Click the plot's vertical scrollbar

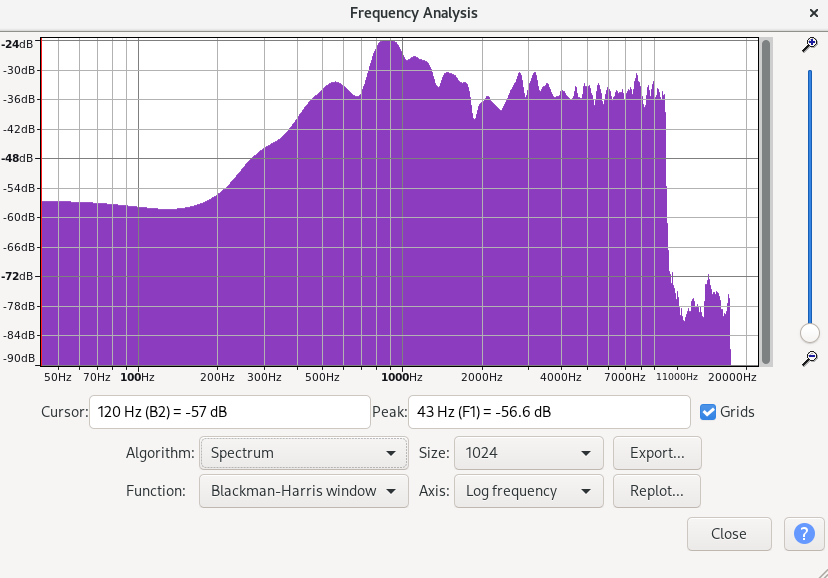point(766,202)
